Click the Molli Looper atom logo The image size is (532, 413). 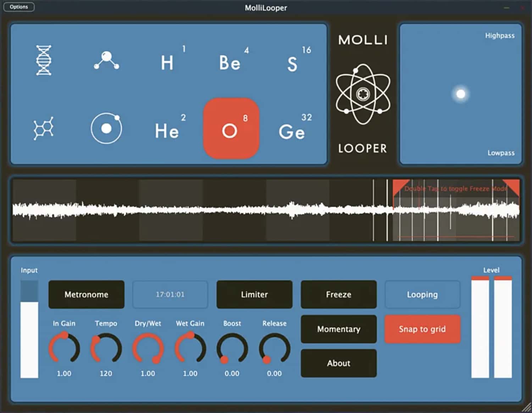tap(363, 94)
